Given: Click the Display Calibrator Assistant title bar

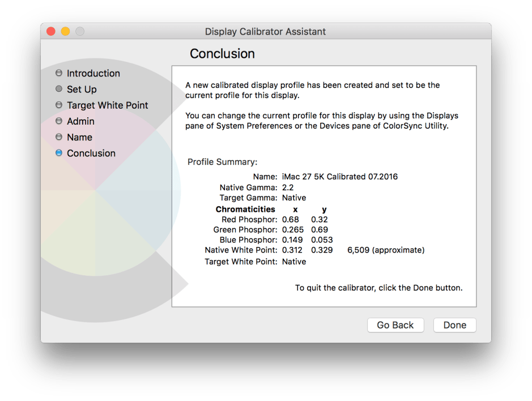Looking at the screenshot, I should click(x=265, y=32).
